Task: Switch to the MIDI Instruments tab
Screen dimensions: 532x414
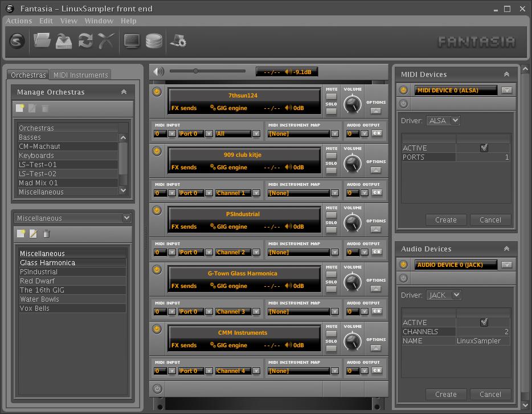Action: coord(80,75)
